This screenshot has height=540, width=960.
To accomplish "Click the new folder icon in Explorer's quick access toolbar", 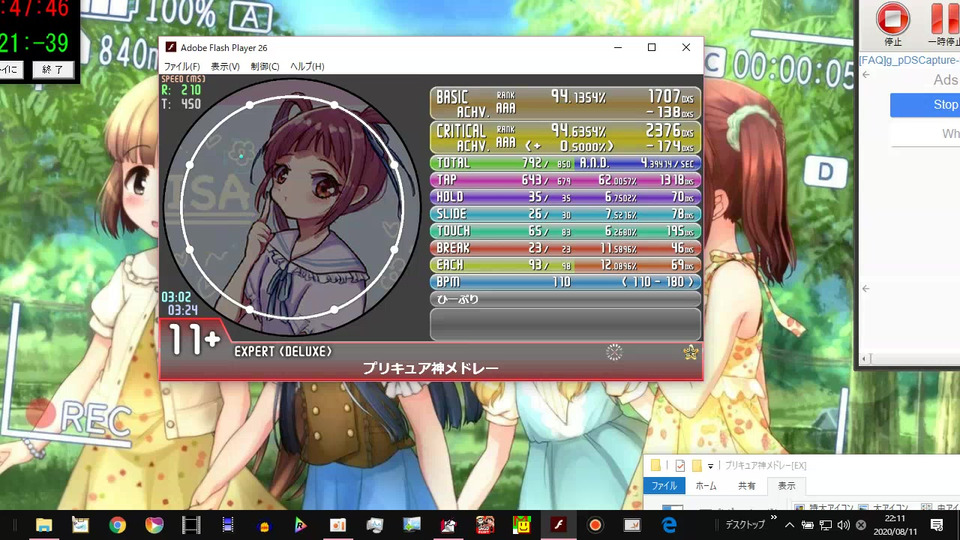I will (x=696, y=466).
